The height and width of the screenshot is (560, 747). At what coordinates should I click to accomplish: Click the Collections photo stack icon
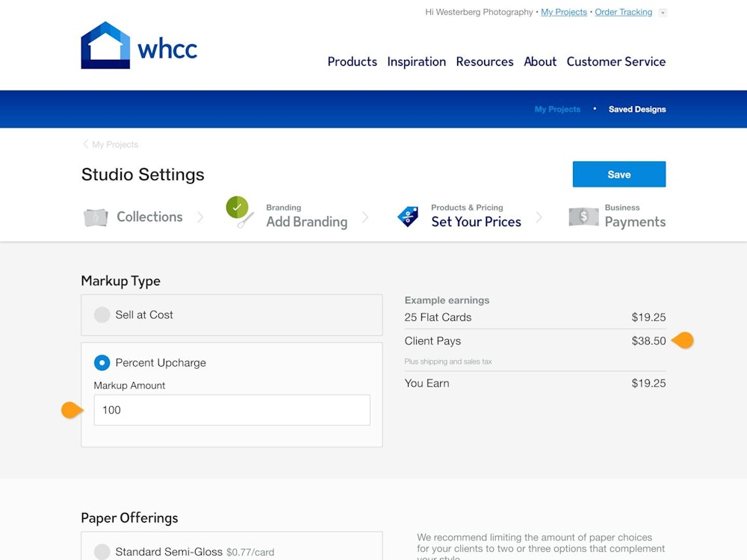[x=95, y=217]
